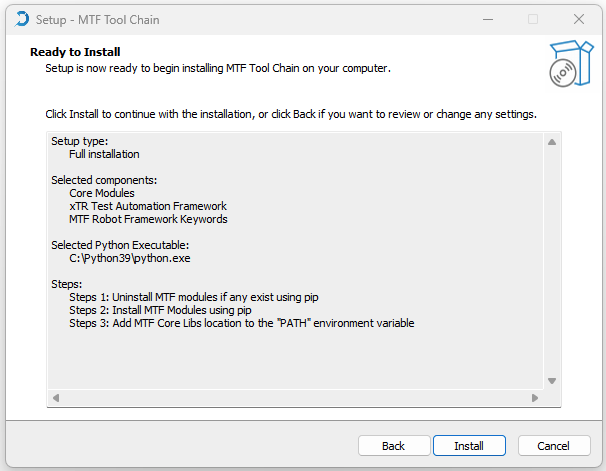The width and height of the screenshot is (606, 471).
Task: Click the 'xTR Test Automation Framework' component line
Action: coord(148,206)
